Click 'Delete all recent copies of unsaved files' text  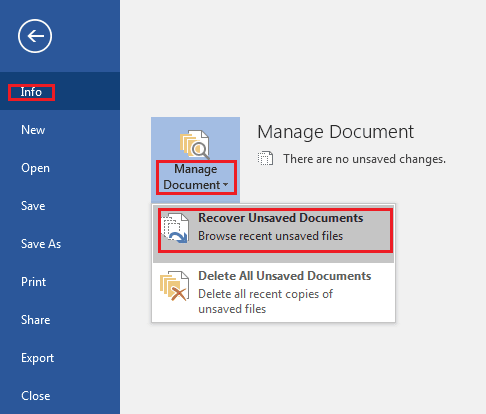(265, 301)
